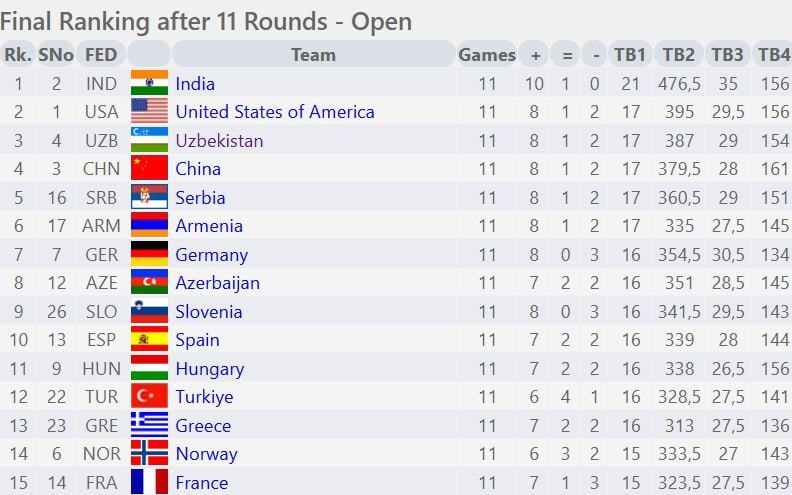792x495 pixels.
Task: Click the Greece flag icon
Action: click(x=149, y=426)
